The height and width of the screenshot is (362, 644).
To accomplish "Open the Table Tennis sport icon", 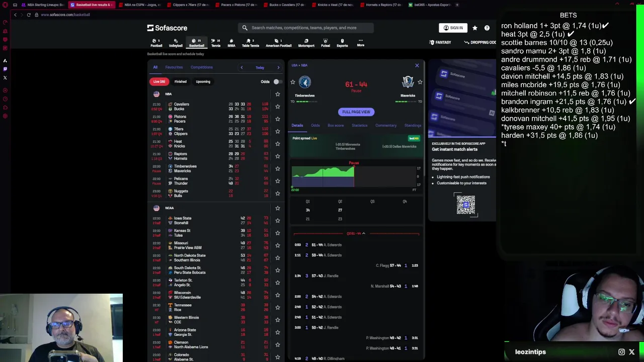I will click(x=250, y=43).
